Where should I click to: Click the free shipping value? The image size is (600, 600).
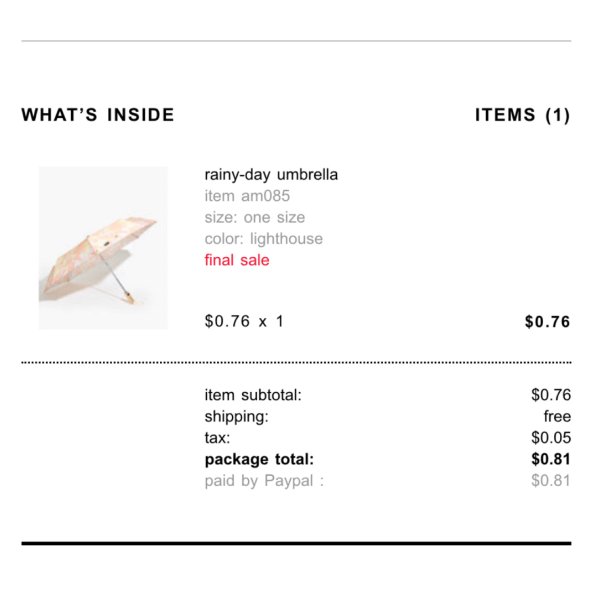click(x=557, y=416)
